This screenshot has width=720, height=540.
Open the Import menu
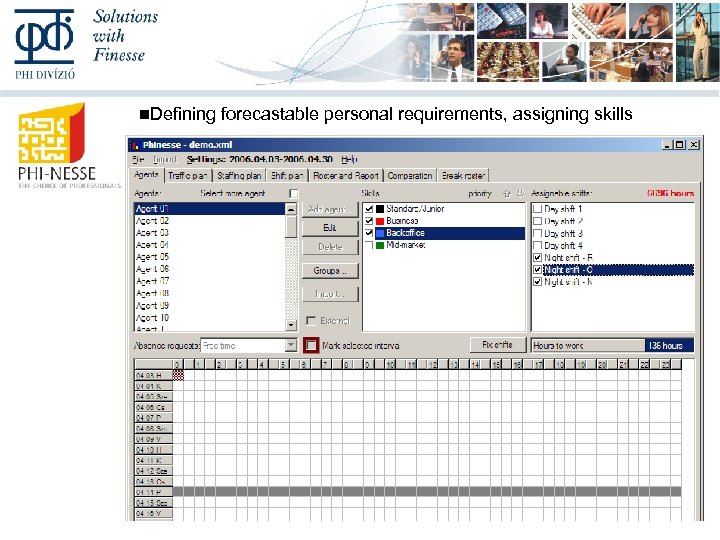165,159
